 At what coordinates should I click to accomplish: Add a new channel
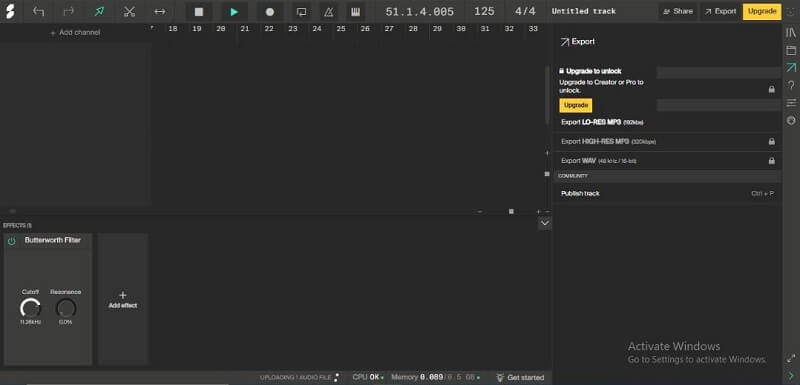click(x=76, y=33)
